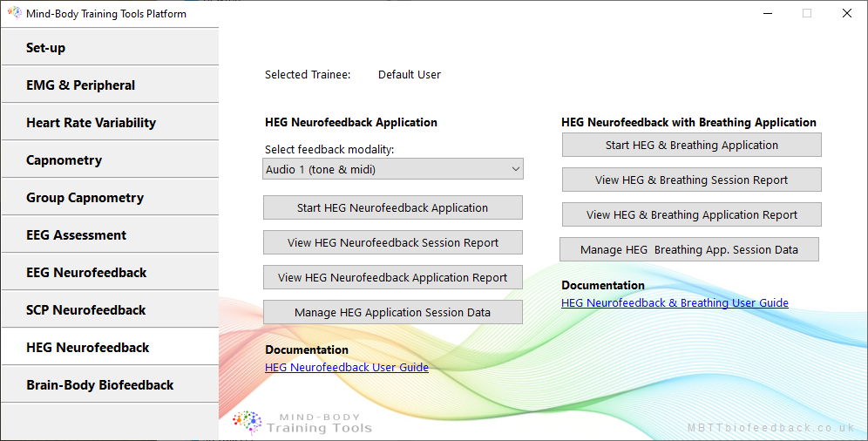The height and width of the screenshot is (441, 868).
Task: View HEG & Breathing Session Report
Action: coord(691,180)
